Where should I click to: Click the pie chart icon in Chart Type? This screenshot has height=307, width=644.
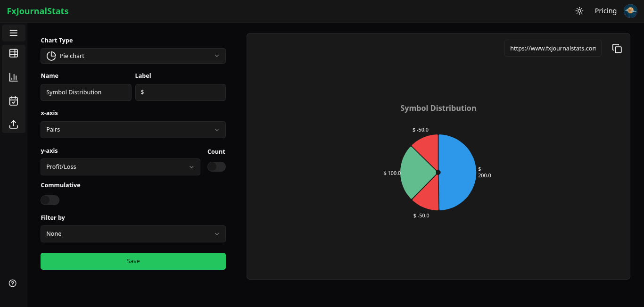(51, 56)
